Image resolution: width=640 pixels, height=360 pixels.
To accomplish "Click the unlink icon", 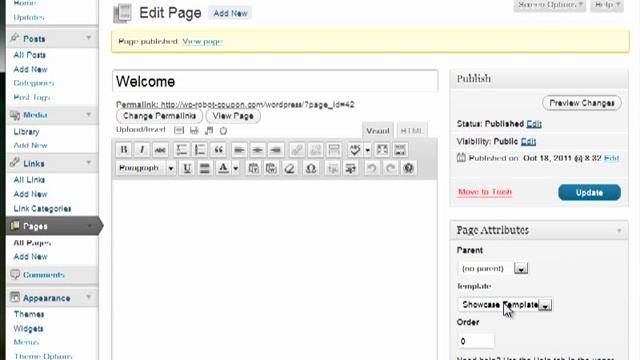I will pyautogui.click(x=315, y=149).
